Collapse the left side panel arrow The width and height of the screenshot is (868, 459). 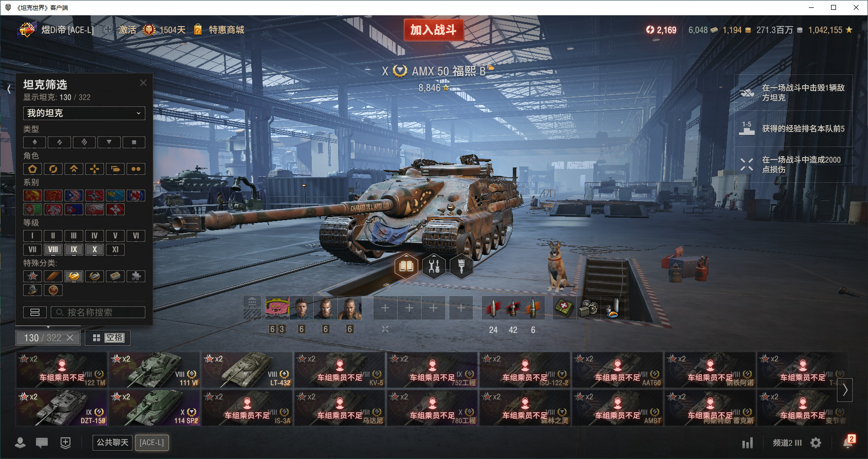(x=9, y=89)
